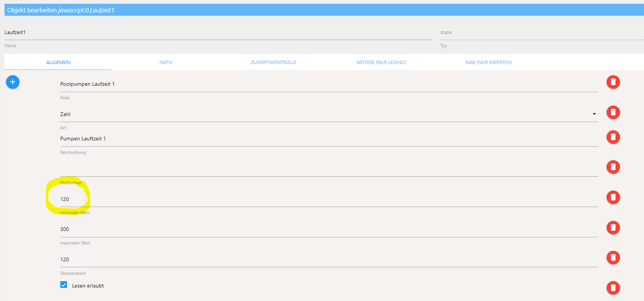Delete the Rolle row with trash icon

[x=613, y=82]
